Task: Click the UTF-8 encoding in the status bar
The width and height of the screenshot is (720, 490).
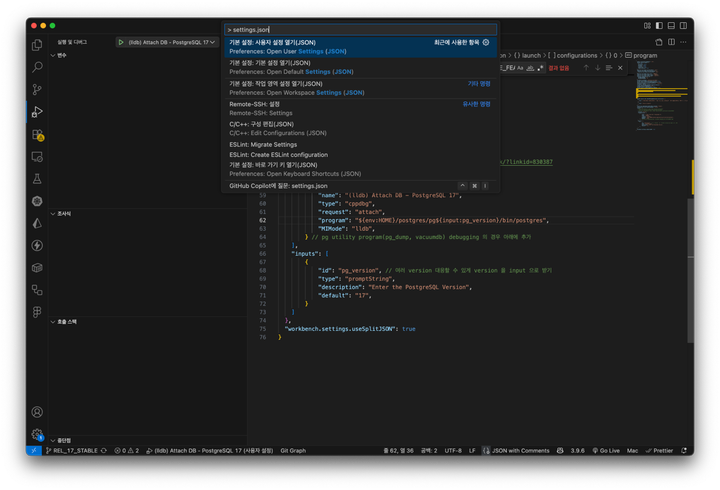Action: click(453, 451)
